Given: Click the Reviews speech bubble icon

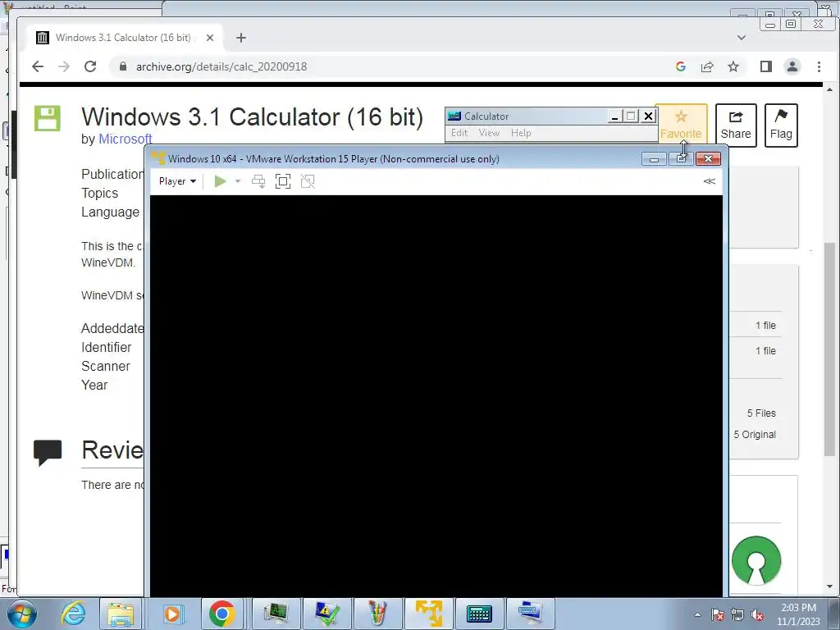Looking at the screenshot, I should pyautogui.click(x=48, y=453).
